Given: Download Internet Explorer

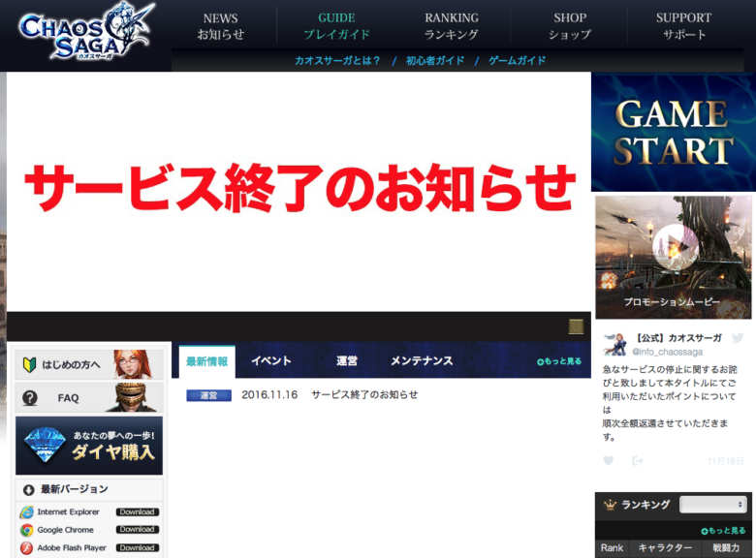Looking at the screenshot, I should click(x=137, y=511).
